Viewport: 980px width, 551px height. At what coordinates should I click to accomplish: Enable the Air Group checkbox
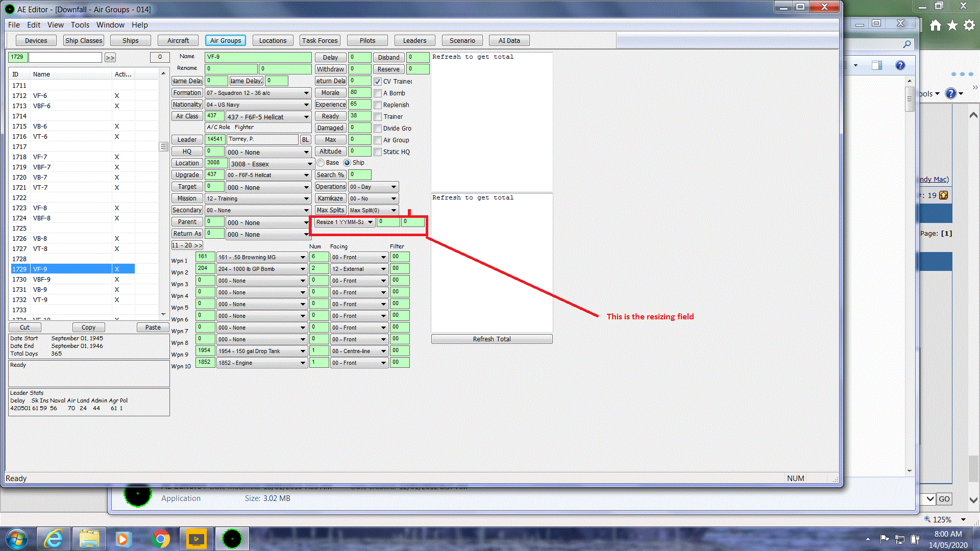point(378,140)
